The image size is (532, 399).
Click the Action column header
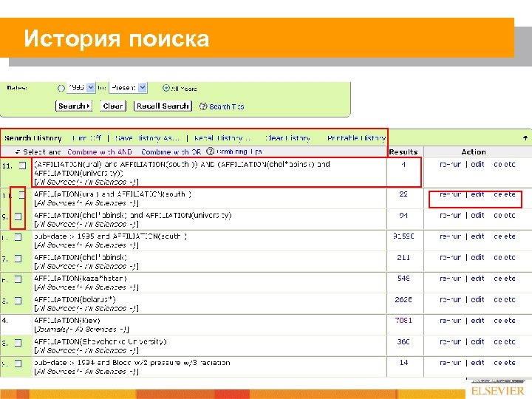(x=474, y=152)
